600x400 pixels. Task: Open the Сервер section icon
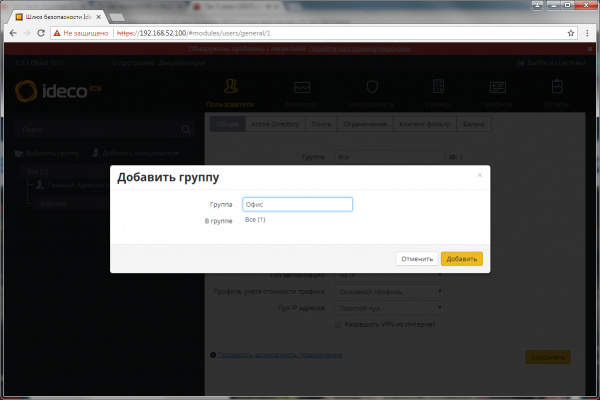[x=439, y=90]
